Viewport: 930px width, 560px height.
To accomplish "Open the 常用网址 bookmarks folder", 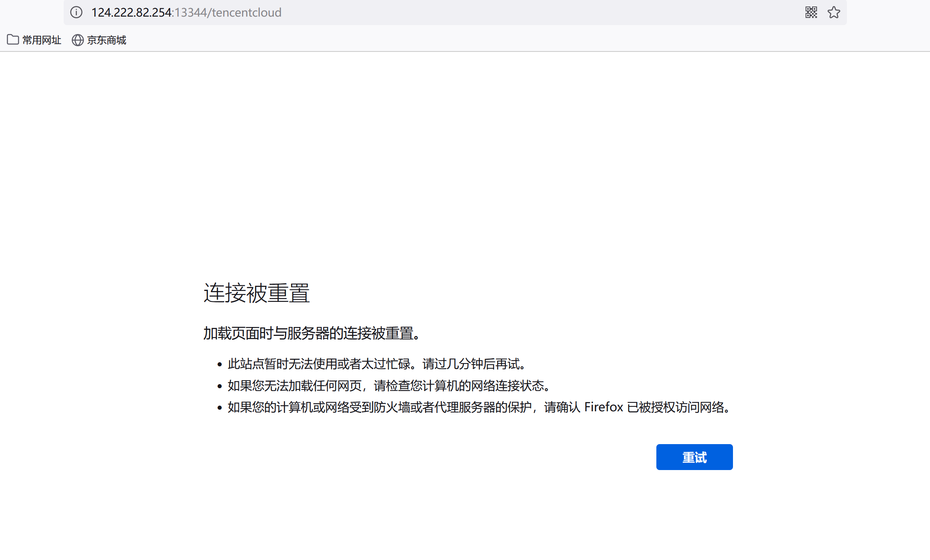I will (x=34, y=40).
